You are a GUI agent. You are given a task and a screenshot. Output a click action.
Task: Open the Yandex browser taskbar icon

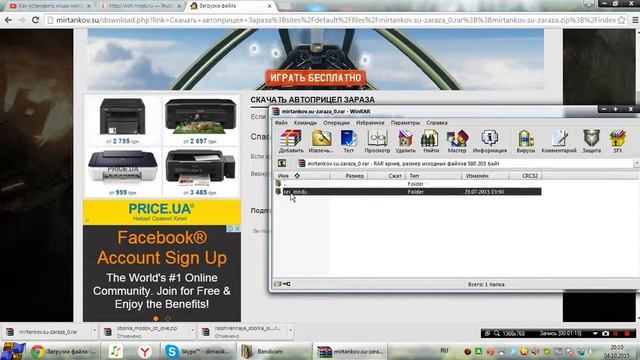[144, 351]
